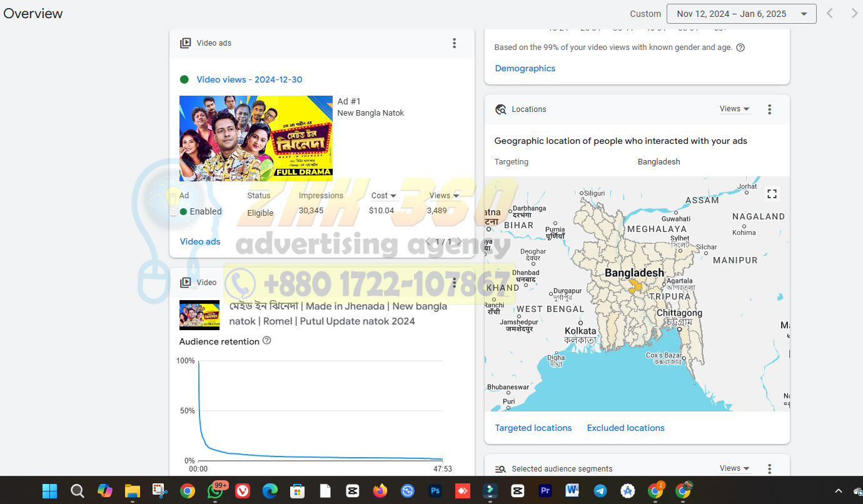863x504 pixels.
Task: Open Snipping Tool from the taskbar
Action: (x=160, y=491)
